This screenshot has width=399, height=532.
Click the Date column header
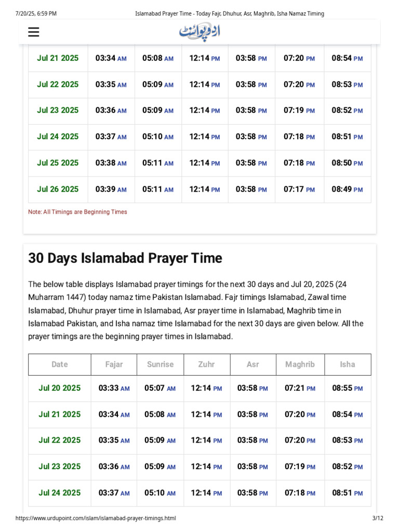(x=60, y=365)
